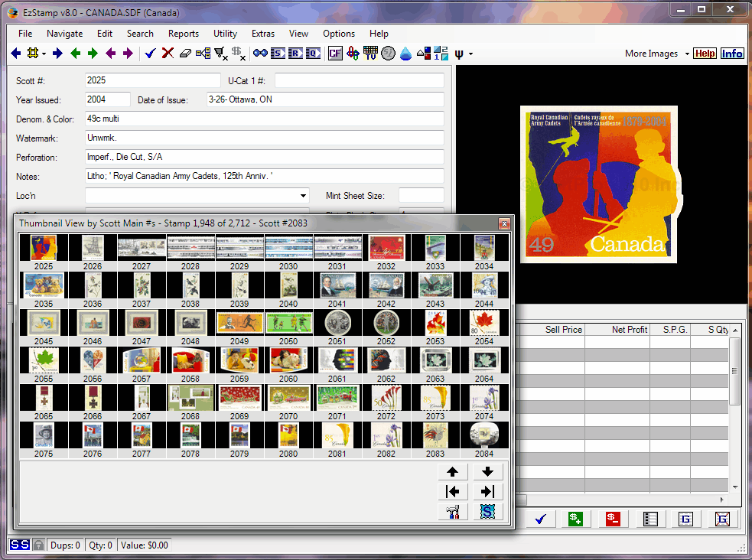Click the Mint Sheet Size field

coord(421,196)
